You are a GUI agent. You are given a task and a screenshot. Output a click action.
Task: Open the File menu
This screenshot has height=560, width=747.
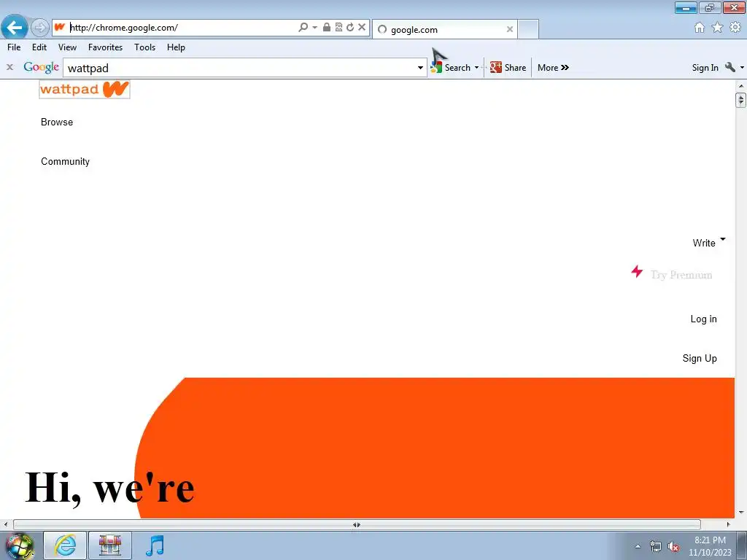pos(14,47)
